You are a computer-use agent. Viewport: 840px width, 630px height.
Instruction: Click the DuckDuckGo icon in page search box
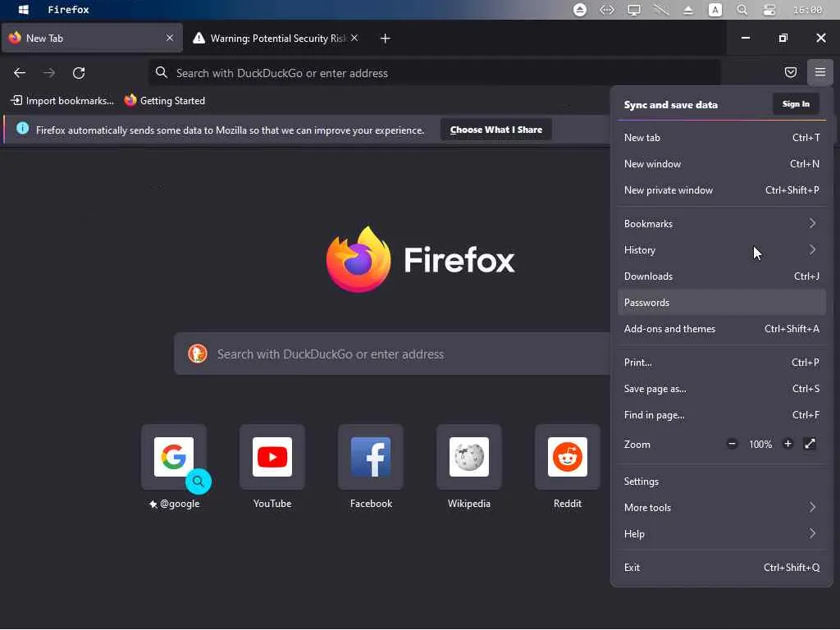tap(198, 354)
